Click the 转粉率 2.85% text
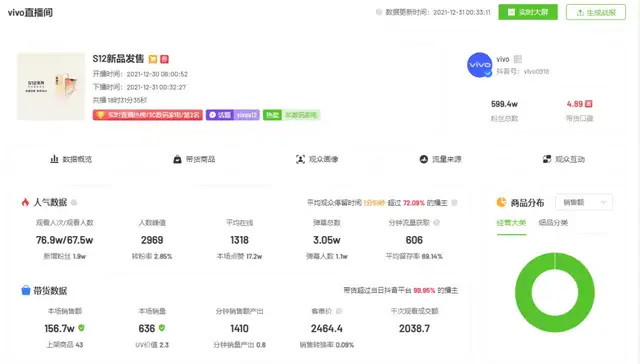640x364 pixels. pyautogui.click(x=152, y=256)
